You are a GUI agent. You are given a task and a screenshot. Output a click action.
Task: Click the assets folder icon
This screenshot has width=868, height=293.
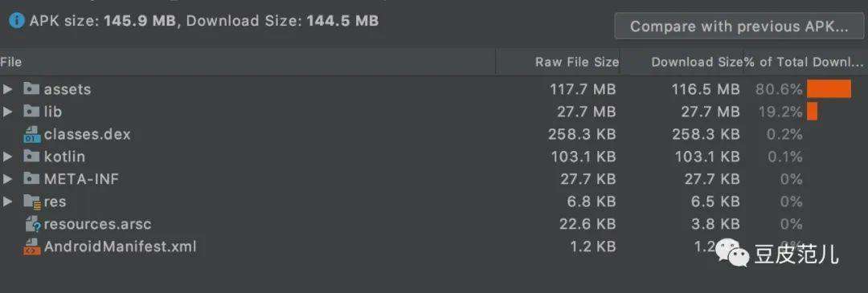pos(31,88)
